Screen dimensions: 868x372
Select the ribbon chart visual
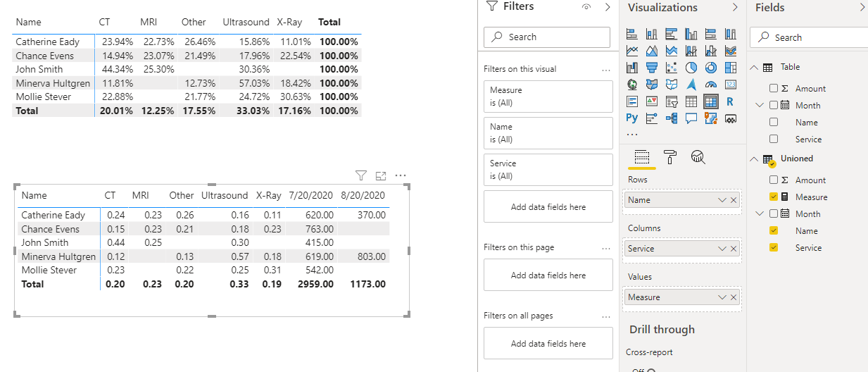(730, 51)
